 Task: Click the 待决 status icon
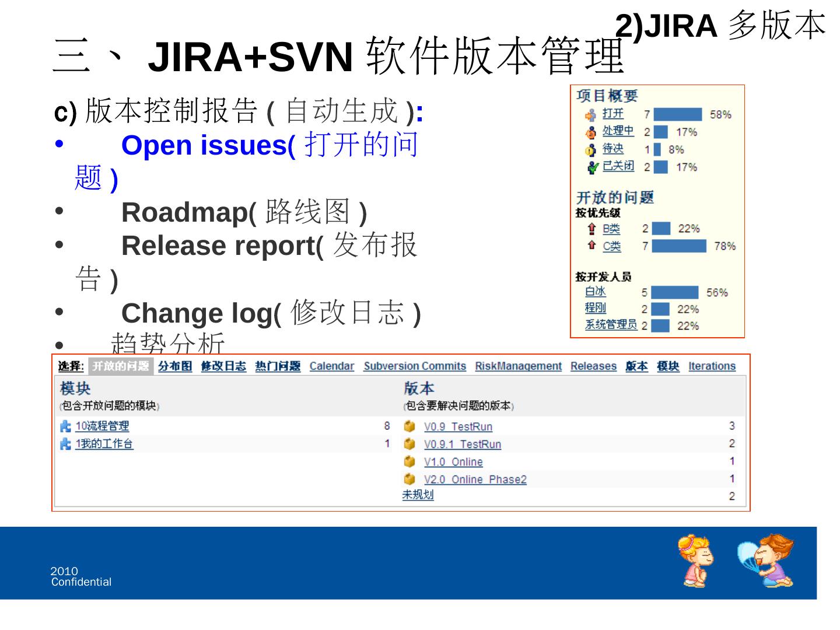[591, 150]
